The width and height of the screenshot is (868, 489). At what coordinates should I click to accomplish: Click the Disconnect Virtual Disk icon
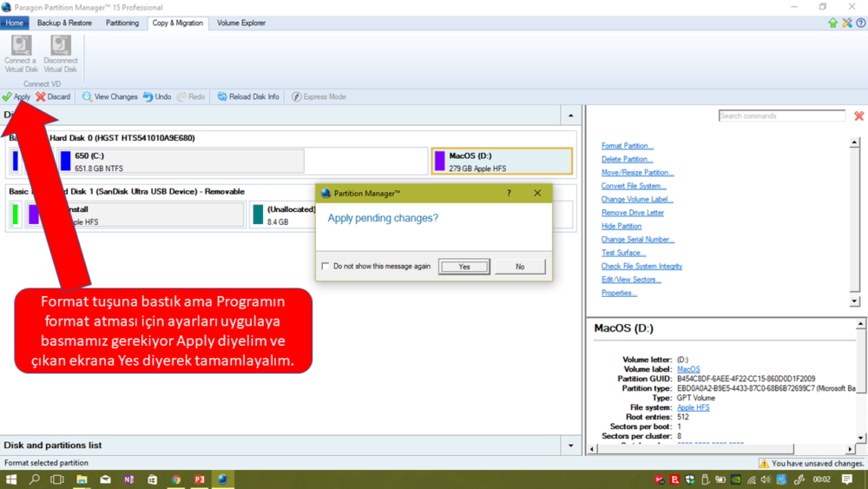point(61,46)
